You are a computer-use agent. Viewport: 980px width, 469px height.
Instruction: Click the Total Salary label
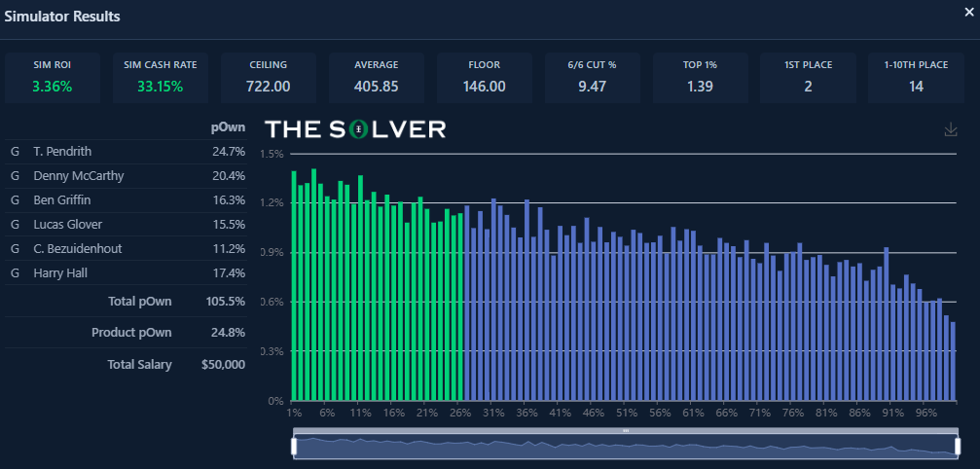[x=139, y=365]
